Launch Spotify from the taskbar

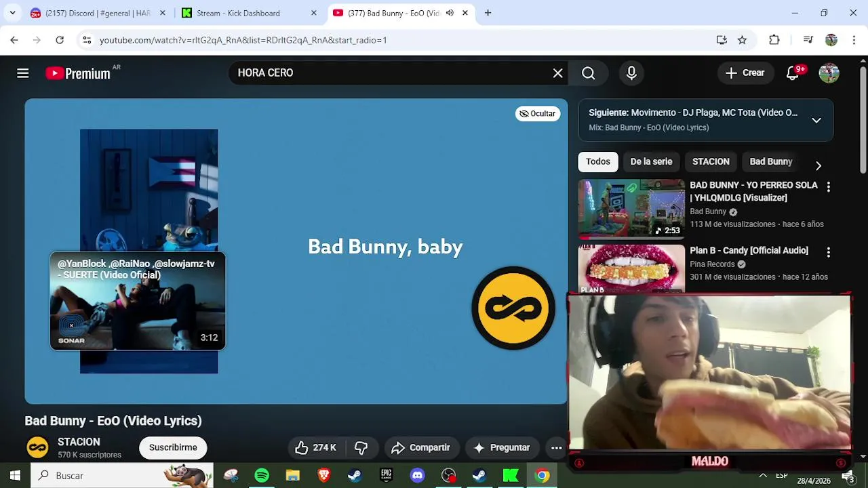[x=262, y=476]
